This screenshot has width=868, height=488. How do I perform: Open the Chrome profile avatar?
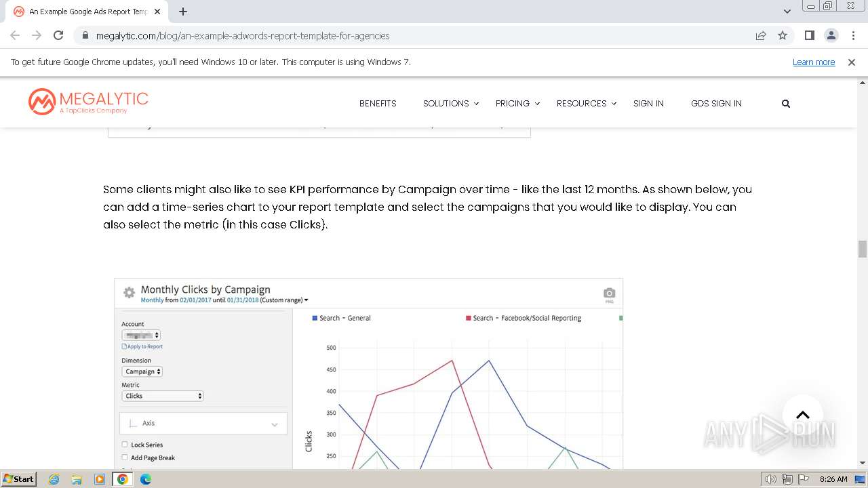click(831, 35)
